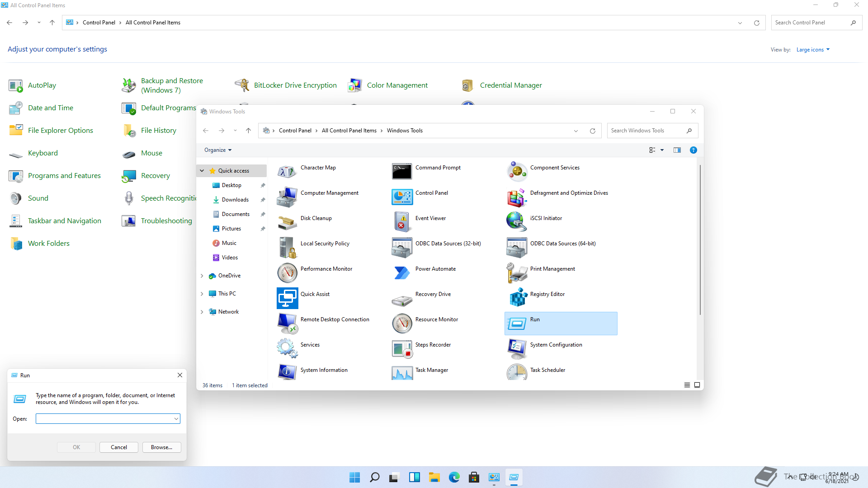Image resolution: width=868 pixels, height=488 pixels.
Task: Open Taskbar and Navigation link
Action: [x=65, y=221]
